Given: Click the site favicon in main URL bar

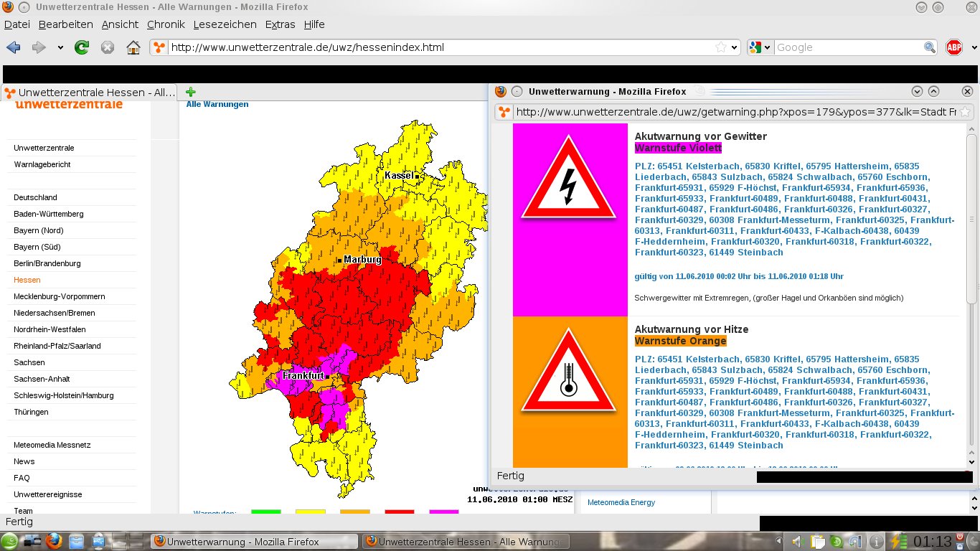Looking at the screenshot, I should pos(160,47).
